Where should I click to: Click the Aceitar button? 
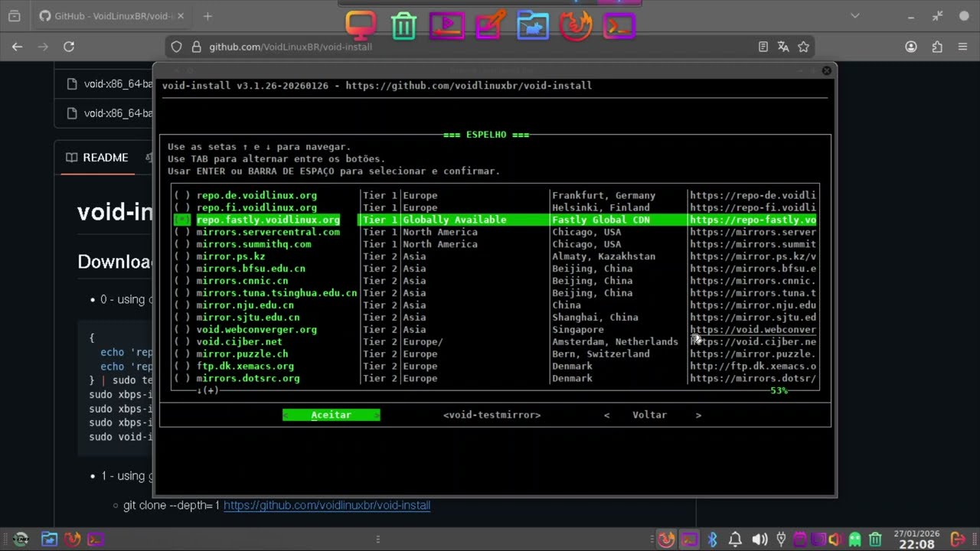coord(331,415)
